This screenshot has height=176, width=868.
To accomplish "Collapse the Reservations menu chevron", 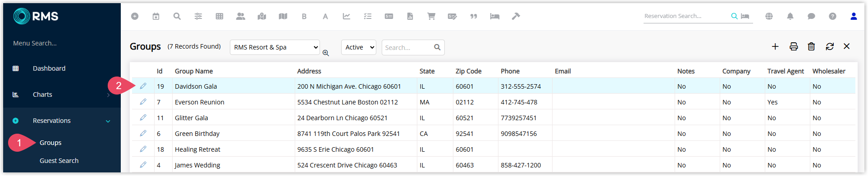I will coord(108,121).
